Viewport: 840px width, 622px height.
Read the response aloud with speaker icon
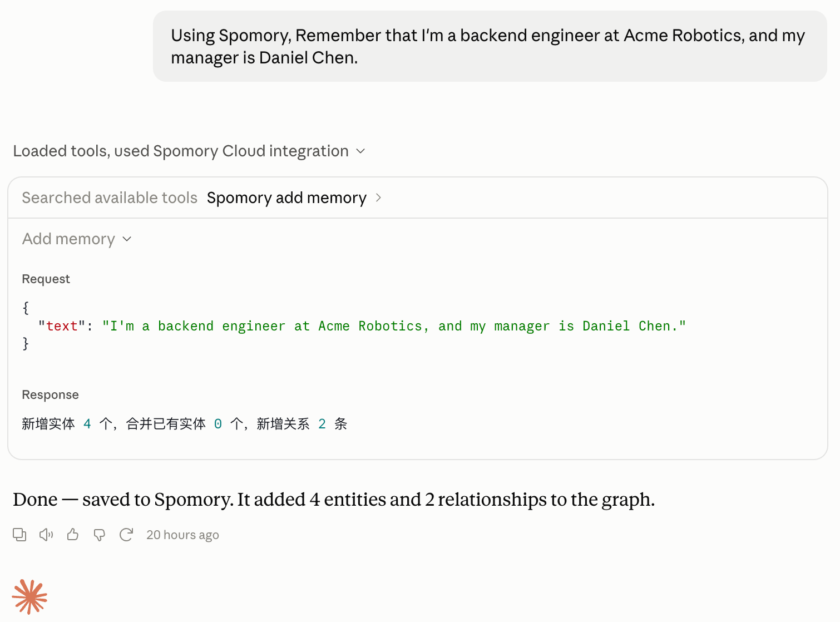(46, 535)
